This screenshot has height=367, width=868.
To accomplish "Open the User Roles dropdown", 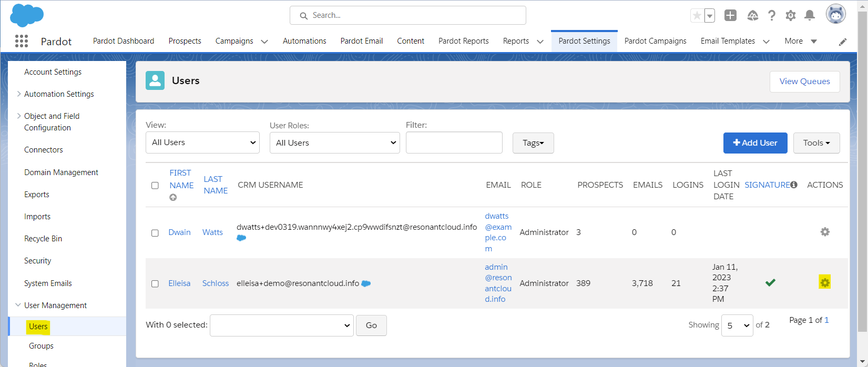I will pyautogui.click(x=335, y=142).
